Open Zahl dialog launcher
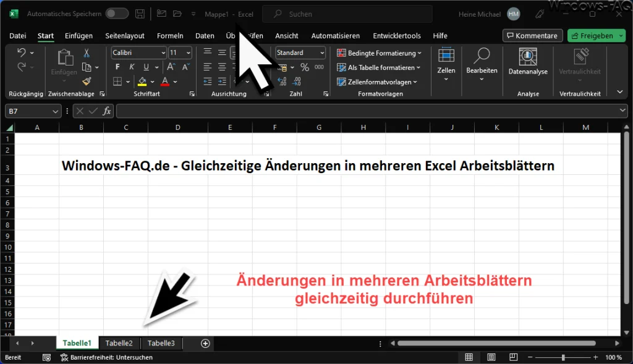The width and height of the screenshot is (633, 364). 326,94
